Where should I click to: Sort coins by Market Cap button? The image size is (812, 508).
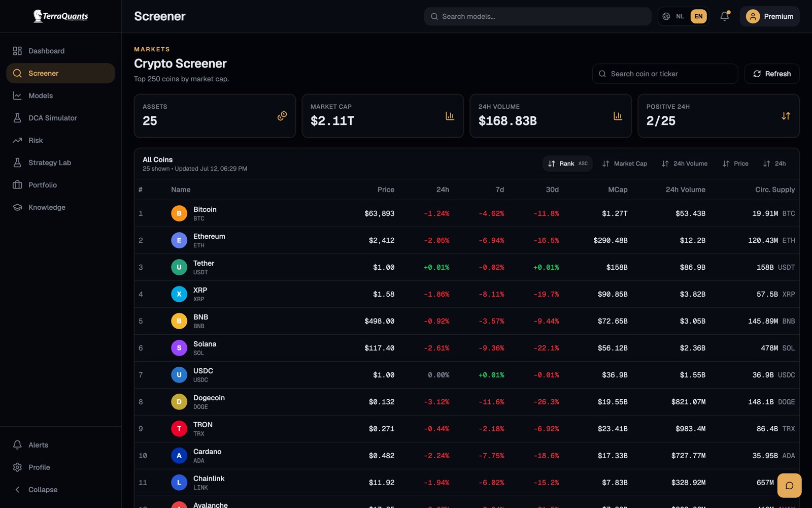[624, 164]
